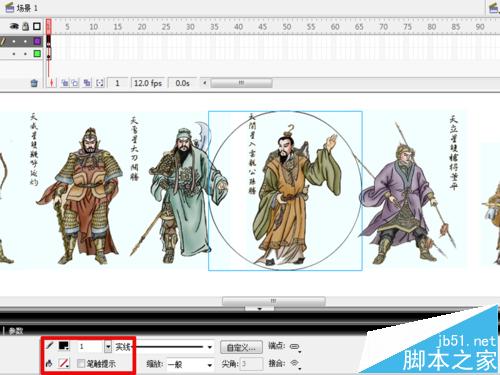
Task: Open the stroke height slider dropdown arrow
Action: (x=108, y=347)
